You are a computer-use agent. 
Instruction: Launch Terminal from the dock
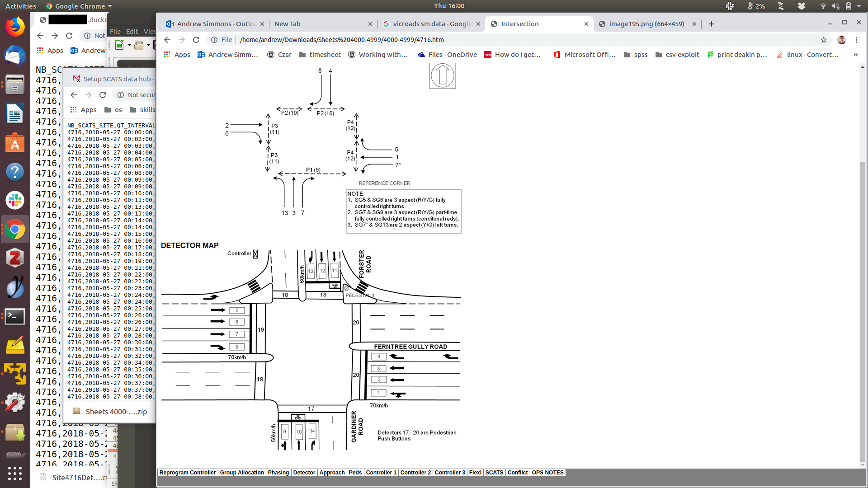click(15, 316)
